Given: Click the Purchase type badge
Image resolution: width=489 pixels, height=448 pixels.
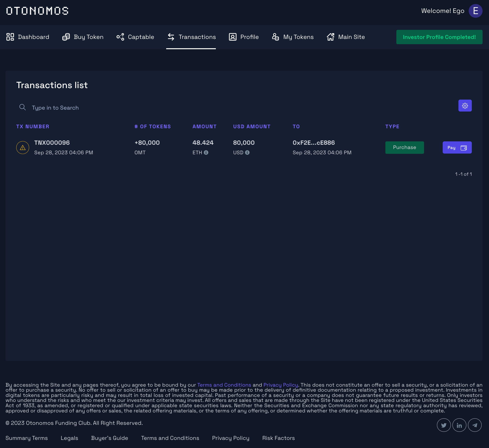Looking at the screenshot, I should [404, 147].
